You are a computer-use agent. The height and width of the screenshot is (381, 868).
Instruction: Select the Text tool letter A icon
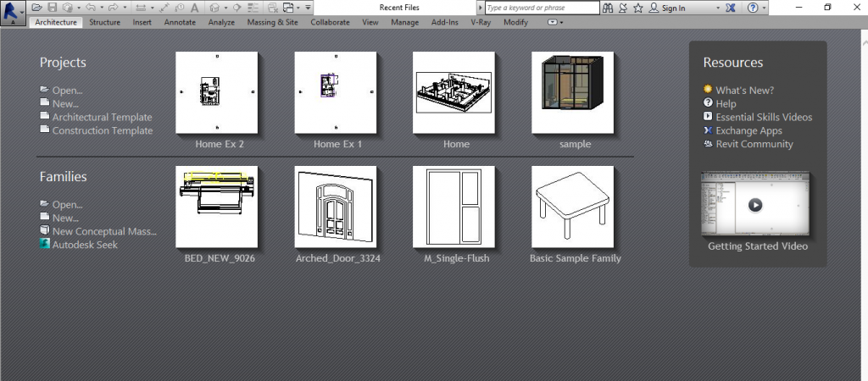pos(195,8)
